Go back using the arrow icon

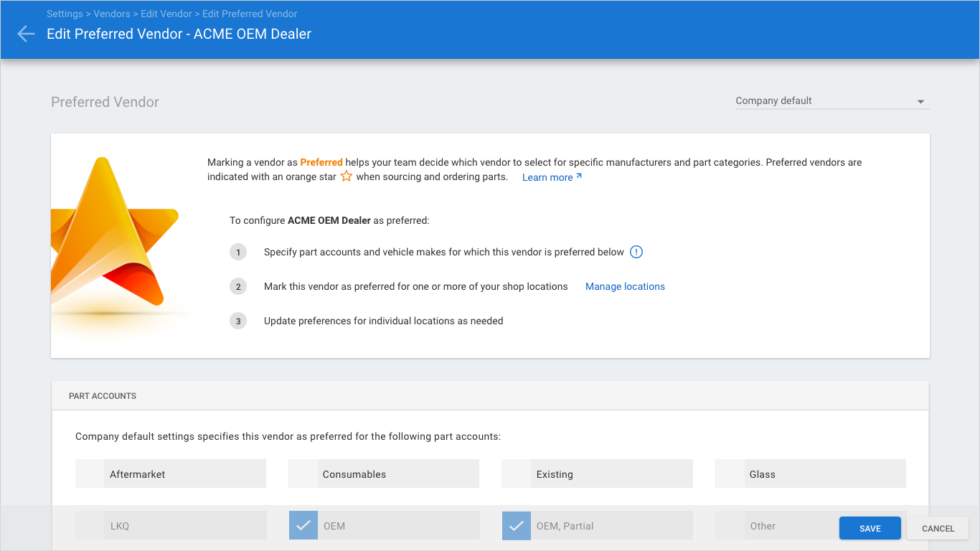[x=26, y=34]
